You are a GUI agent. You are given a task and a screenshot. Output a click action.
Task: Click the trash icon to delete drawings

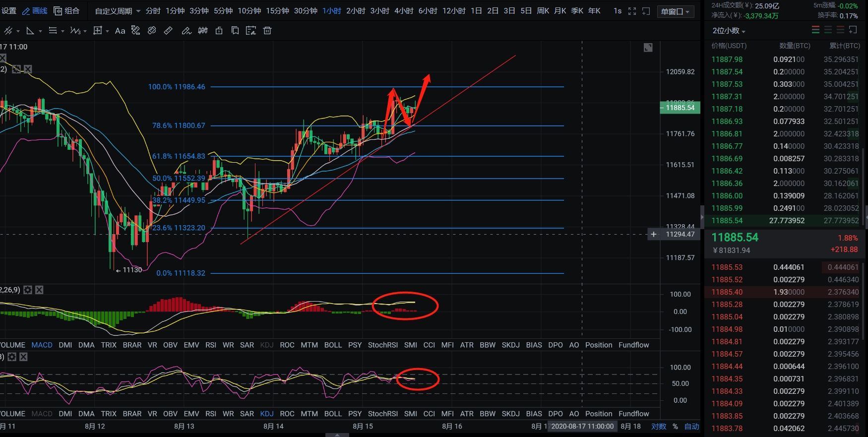267,31
